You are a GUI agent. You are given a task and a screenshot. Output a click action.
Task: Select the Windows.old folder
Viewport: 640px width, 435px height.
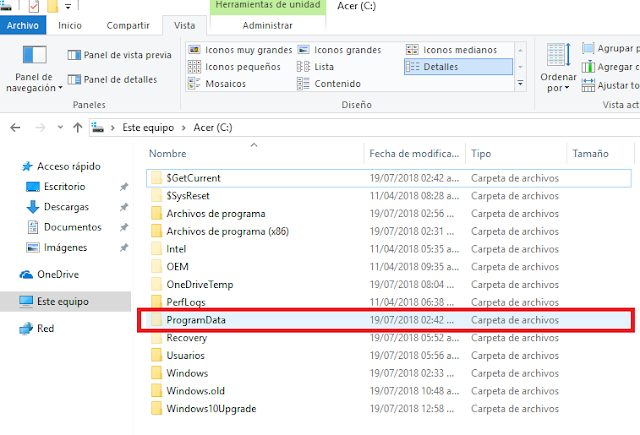pyautogui.click(x=389, y=391)
